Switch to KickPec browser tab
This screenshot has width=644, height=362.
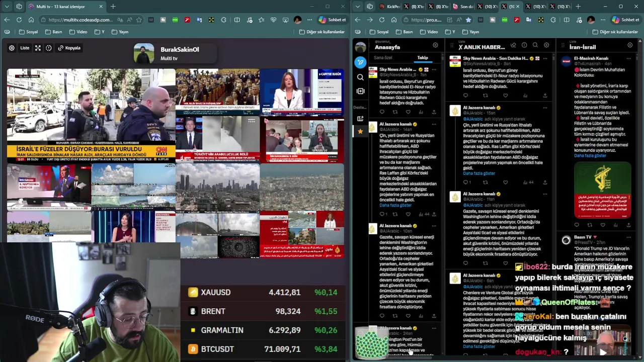[x=390, y=7]
